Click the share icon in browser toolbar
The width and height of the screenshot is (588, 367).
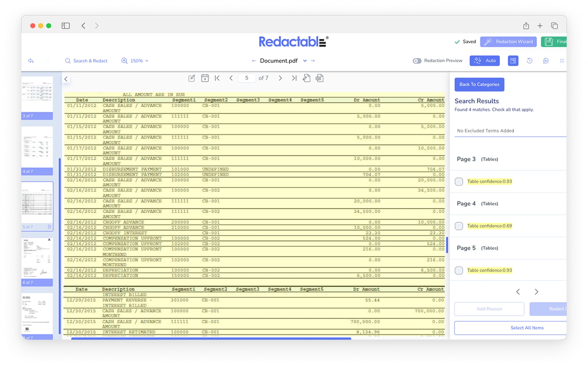click(526, 26)
